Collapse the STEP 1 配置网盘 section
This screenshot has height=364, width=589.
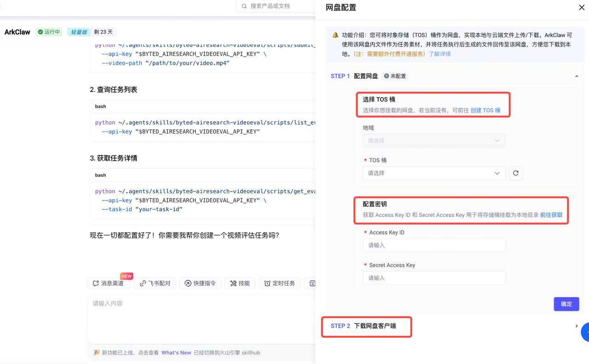(577, 76)
